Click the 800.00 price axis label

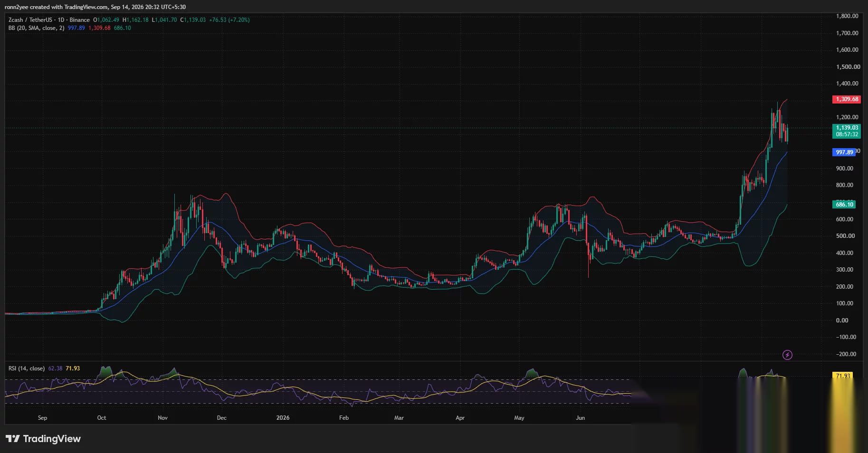pyautogui.click(x=845, y=185)
